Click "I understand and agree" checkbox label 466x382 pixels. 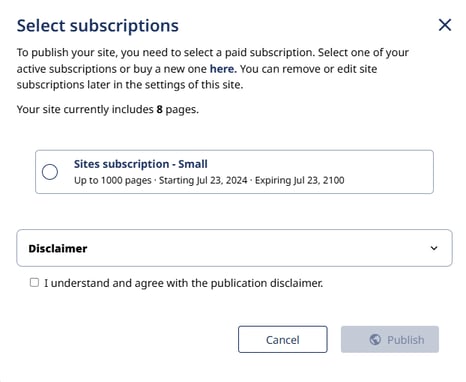[x=184, y=283]
